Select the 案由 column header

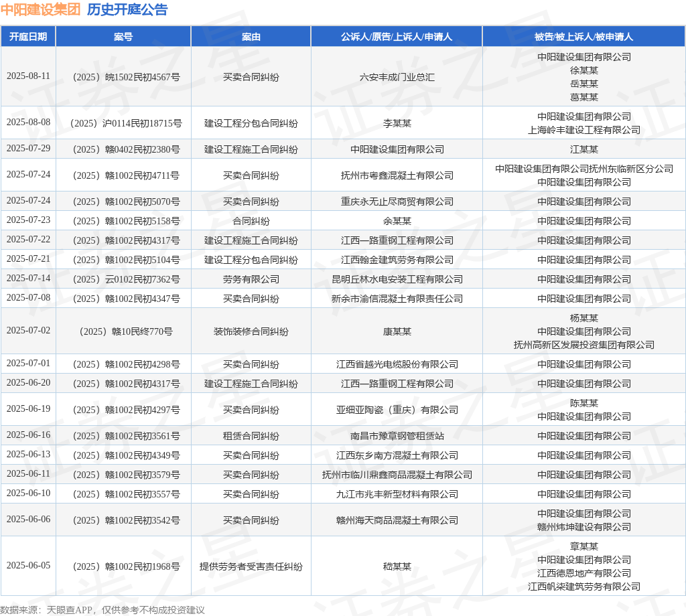point(251,37)
